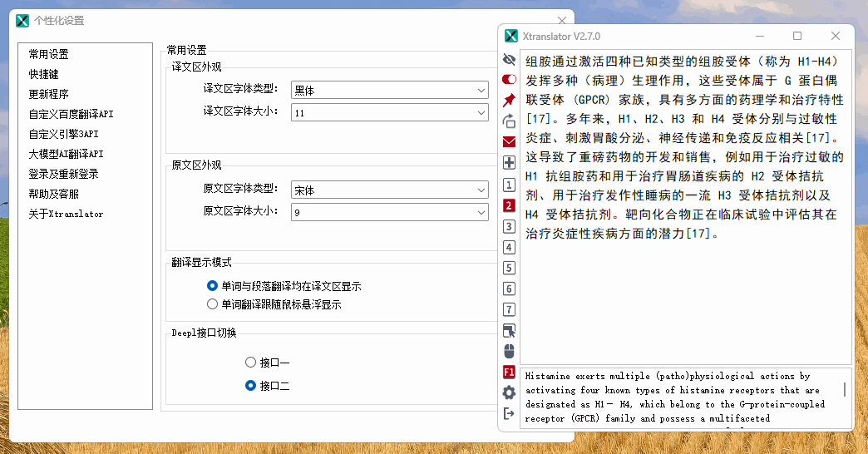
Task: Open 关于Xtranslator settings page
Action: click(x=66, y=214)
